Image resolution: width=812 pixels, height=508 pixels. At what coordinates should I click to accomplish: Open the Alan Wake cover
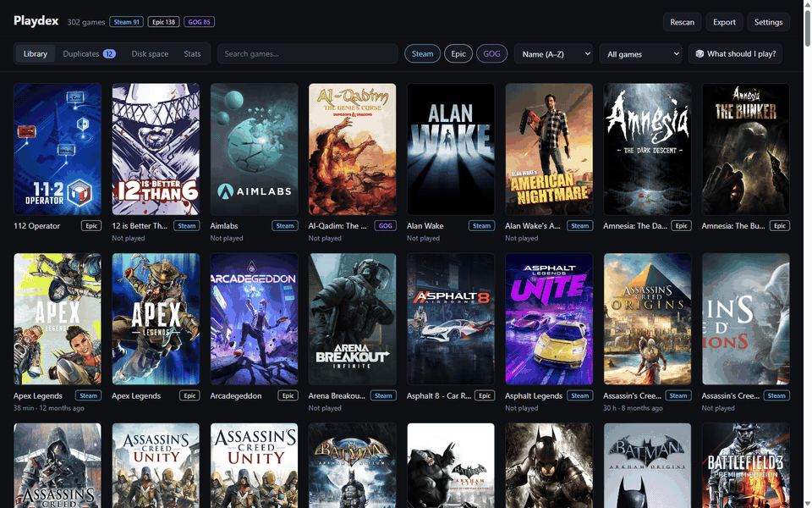[x=451, y=149]
